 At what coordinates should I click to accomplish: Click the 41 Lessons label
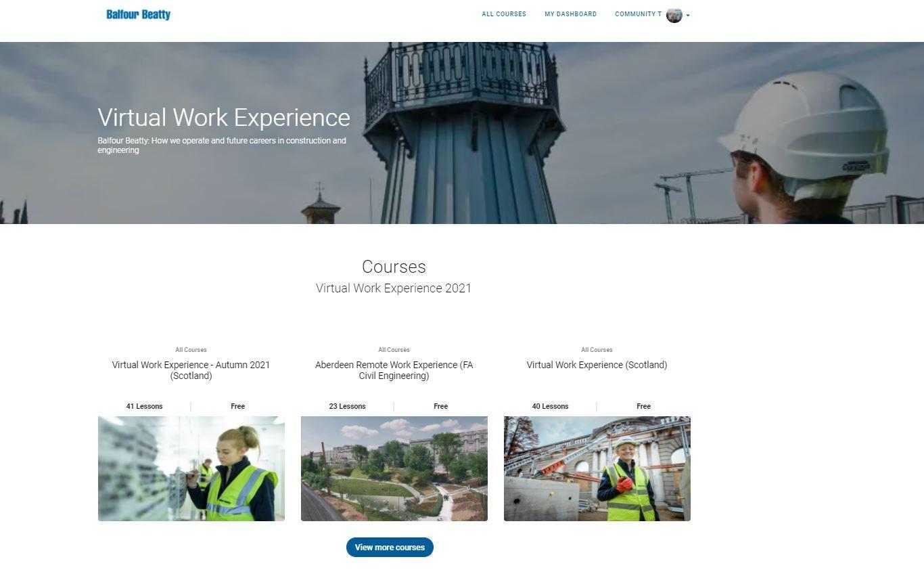click(144, 407)
